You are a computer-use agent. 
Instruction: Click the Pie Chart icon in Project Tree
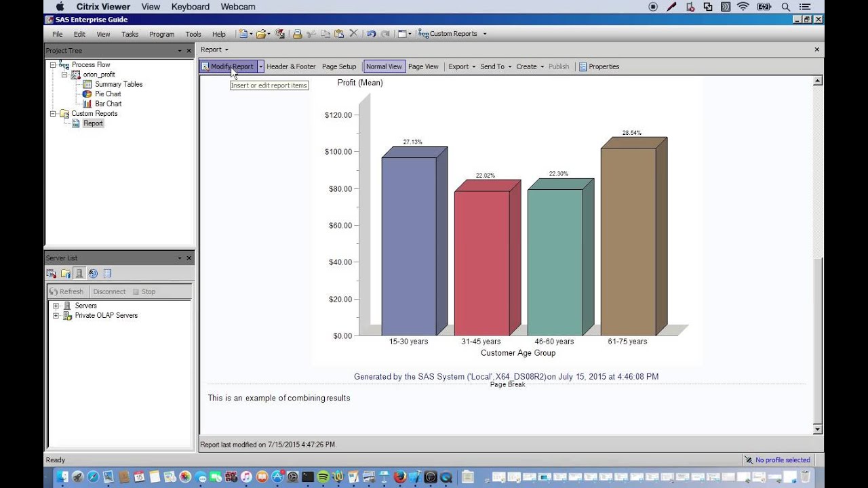click(x=87, y=94)
